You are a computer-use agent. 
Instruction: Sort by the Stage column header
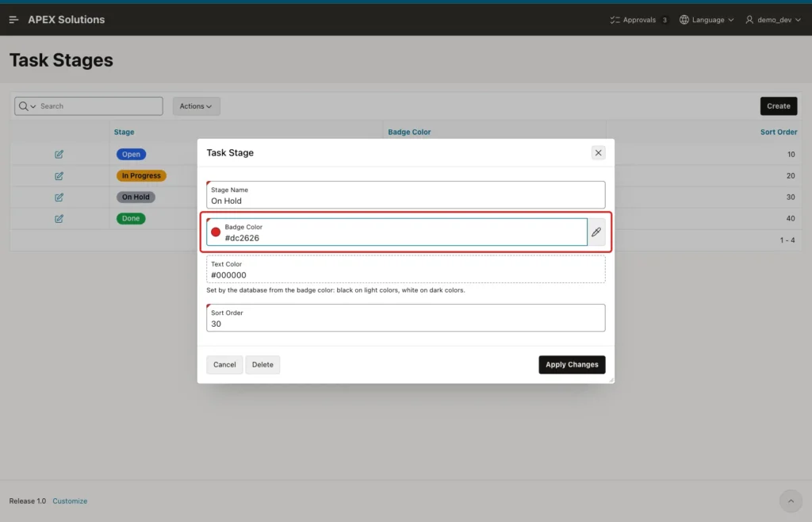click(124, 132)
